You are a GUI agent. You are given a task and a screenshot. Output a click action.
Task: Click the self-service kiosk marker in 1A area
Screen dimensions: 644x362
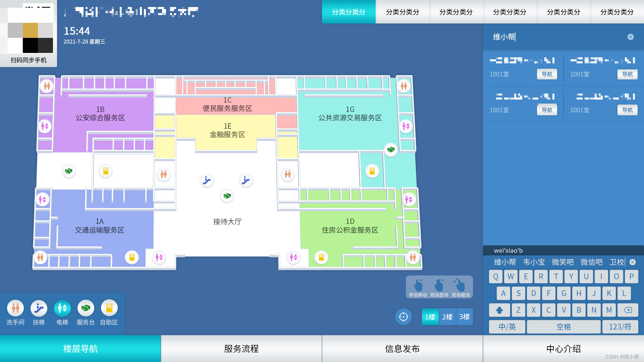(132, 257)
